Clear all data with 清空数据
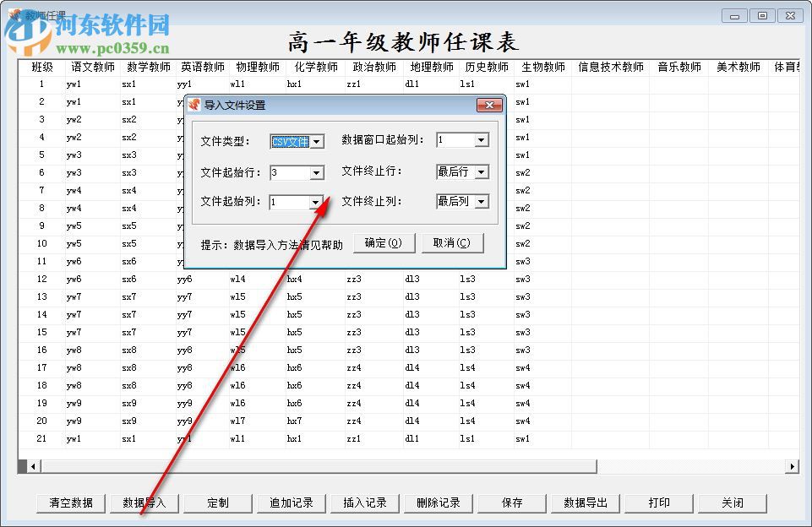This screenshot has height=527, width=812. pos(70,503)
